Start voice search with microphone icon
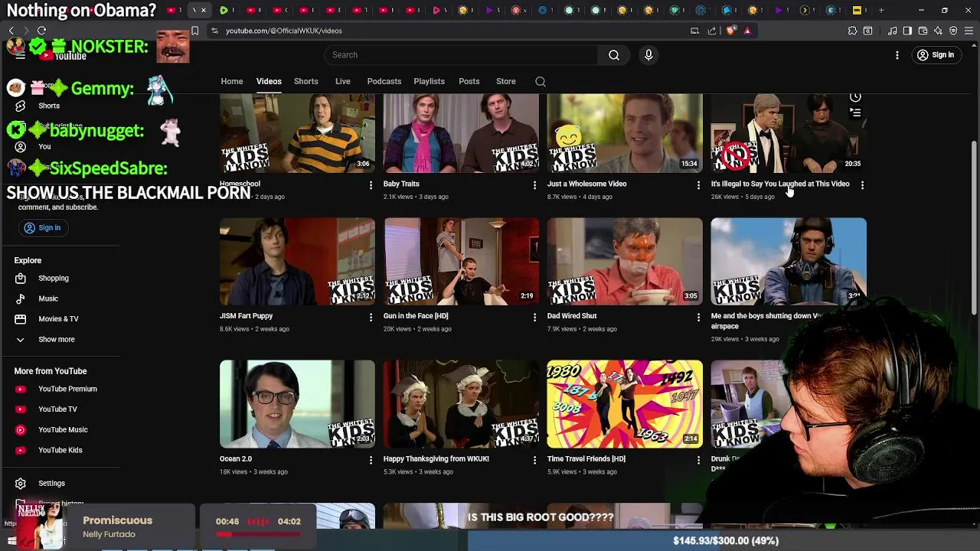 tap(648, 55)
